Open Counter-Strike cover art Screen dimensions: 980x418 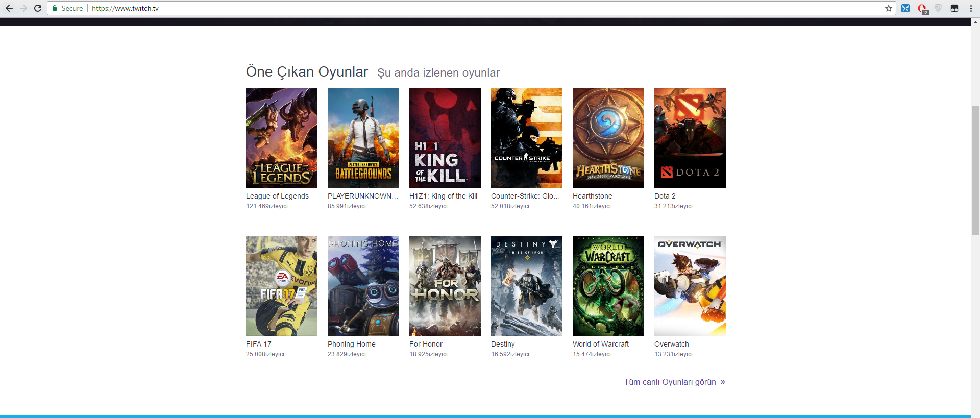tap(527, 138)
